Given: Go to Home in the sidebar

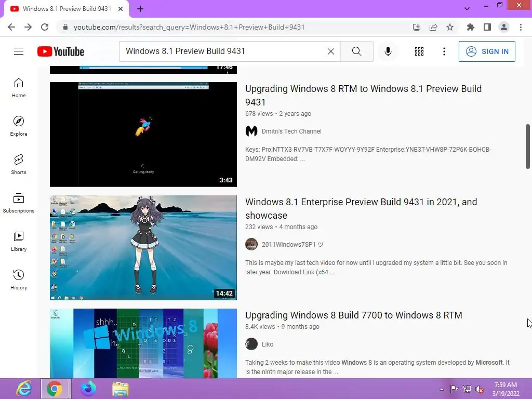Looking at the screenshot, I should click(x=19, y=88).
